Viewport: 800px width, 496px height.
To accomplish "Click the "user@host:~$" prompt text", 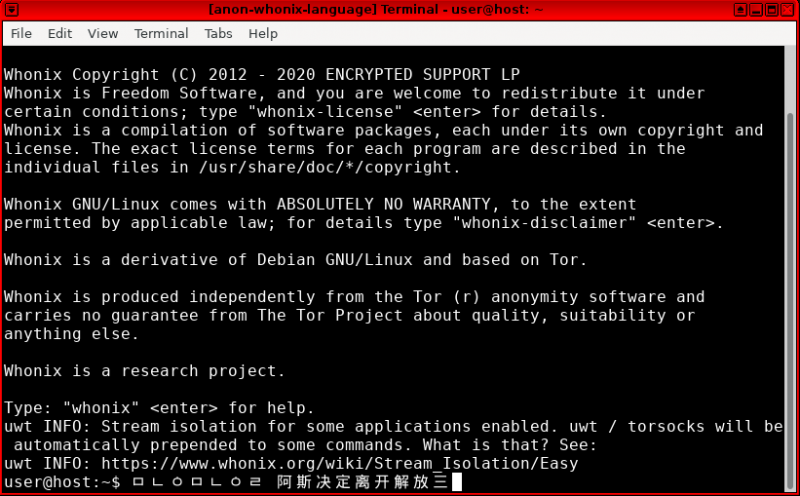I will [62, 482].
